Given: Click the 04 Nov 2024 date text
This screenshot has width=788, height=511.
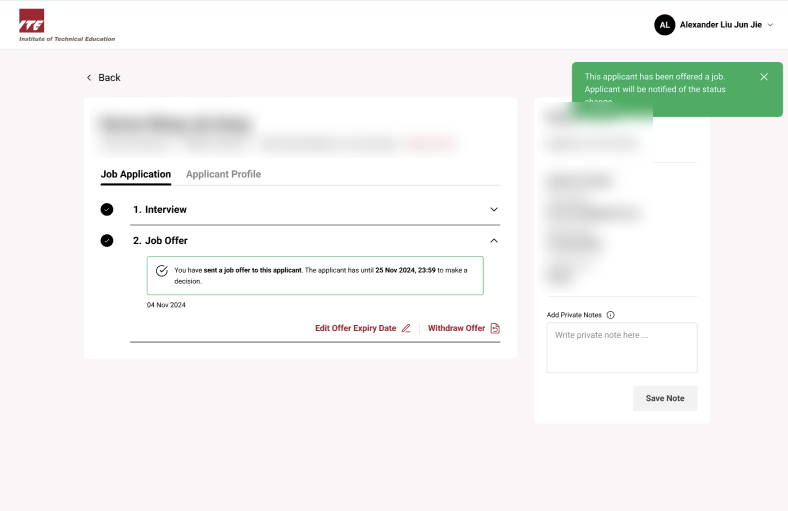Looking at the screenshot, I should [166, 305].
